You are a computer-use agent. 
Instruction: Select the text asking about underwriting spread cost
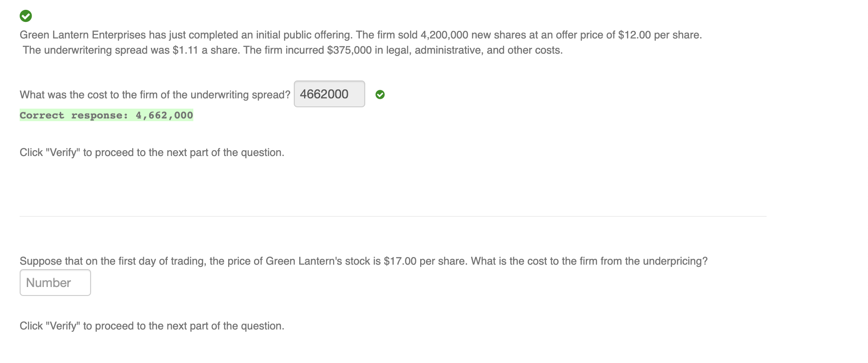click(154, 94)
